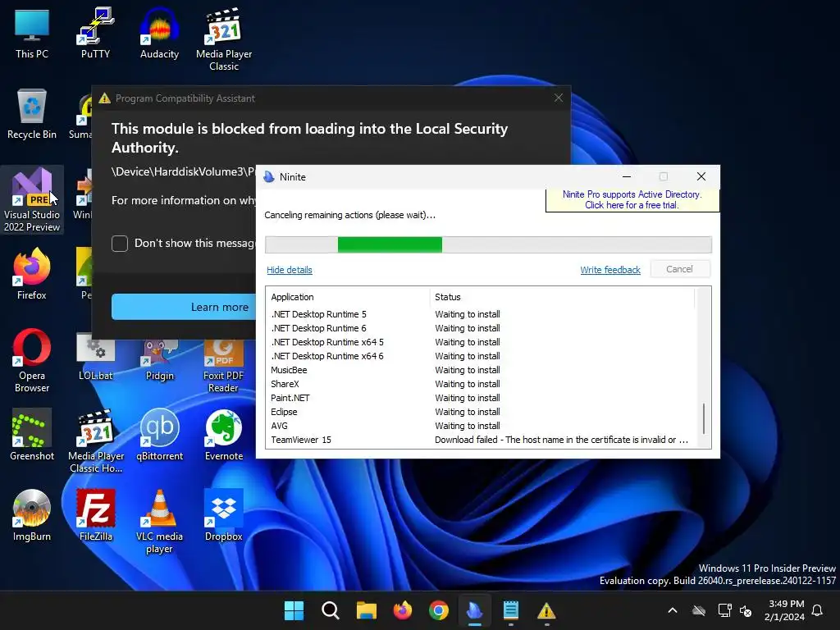Select the TeamViewer 15 row
This screenshot has height=630, width=840.
click(481, 440)
